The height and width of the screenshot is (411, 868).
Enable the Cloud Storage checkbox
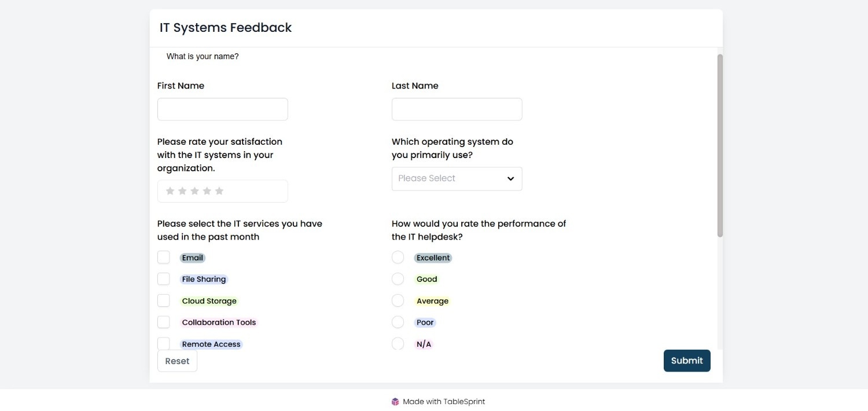tap(164, 300)
